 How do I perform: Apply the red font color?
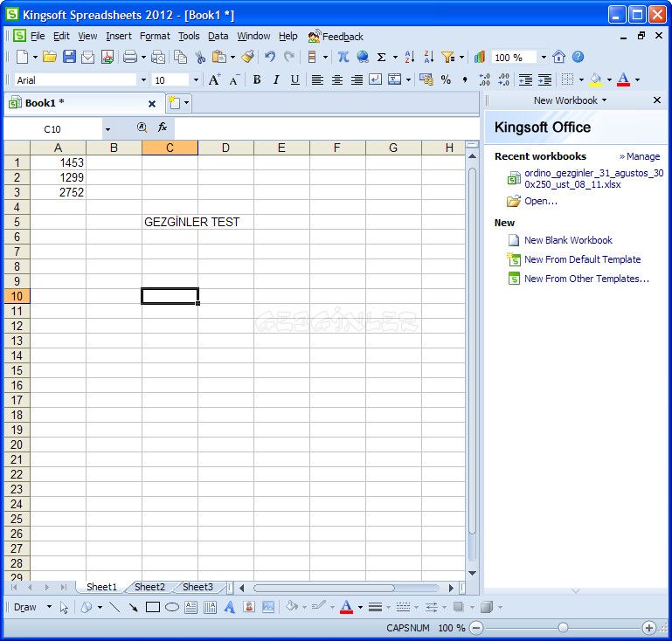tap(624, 79)
